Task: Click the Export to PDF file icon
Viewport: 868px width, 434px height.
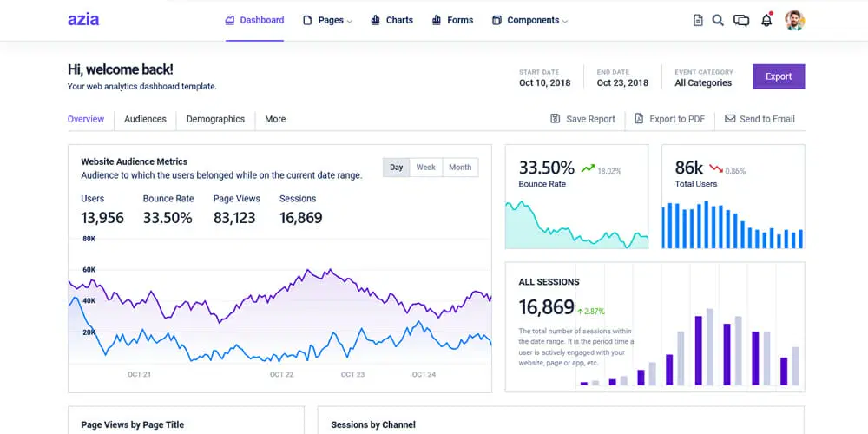Action: pyautogui.click(x=639, y=118)
